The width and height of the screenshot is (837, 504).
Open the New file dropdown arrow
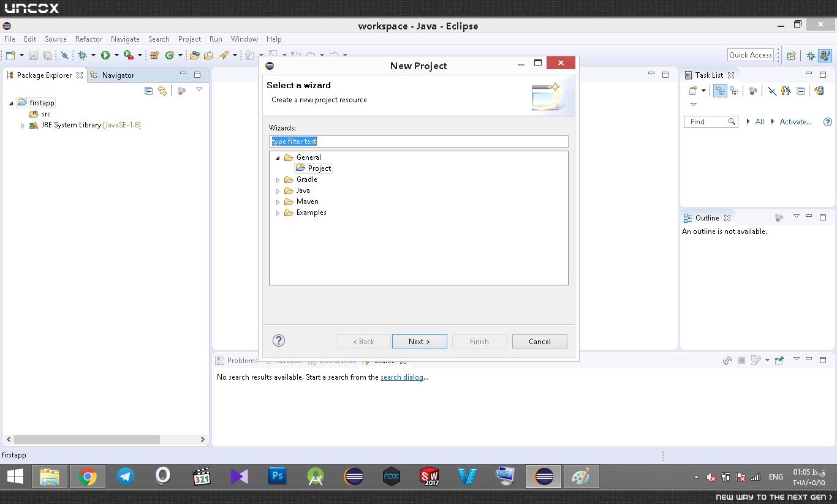(21, 55)
